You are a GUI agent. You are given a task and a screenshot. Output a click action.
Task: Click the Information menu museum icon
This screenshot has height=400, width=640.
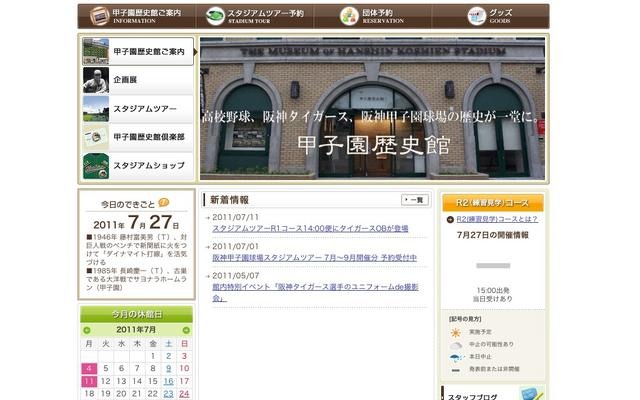pos(99,16)
